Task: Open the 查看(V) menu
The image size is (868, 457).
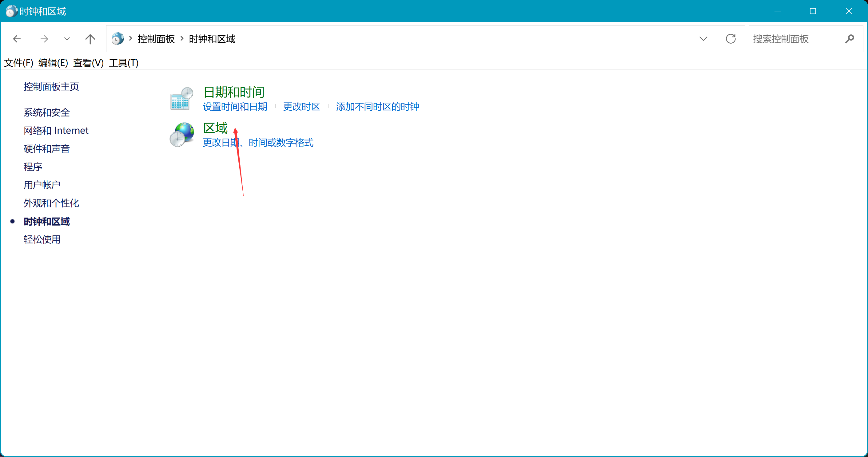Action: click(88, 63)
